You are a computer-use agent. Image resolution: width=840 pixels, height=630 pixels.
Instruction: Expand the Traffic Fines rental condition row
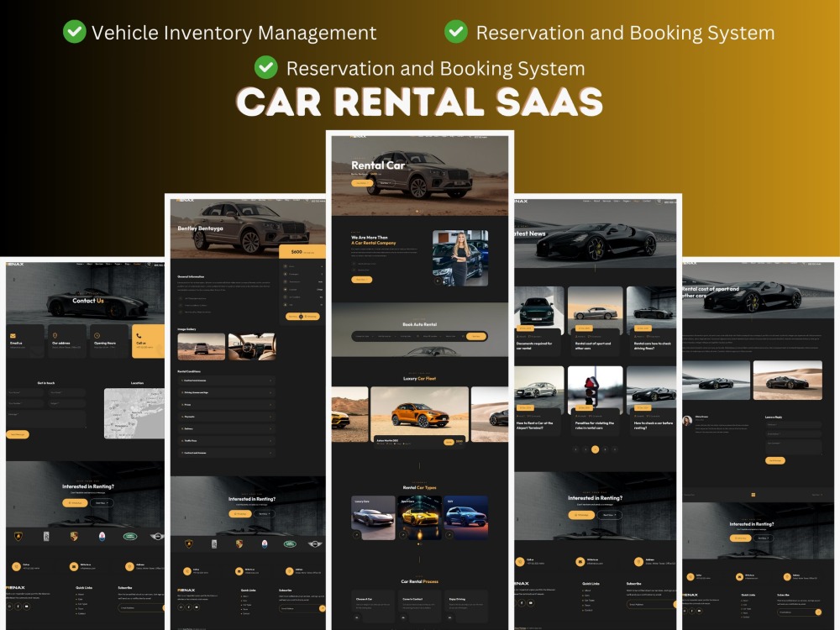[x=227, y=440]
